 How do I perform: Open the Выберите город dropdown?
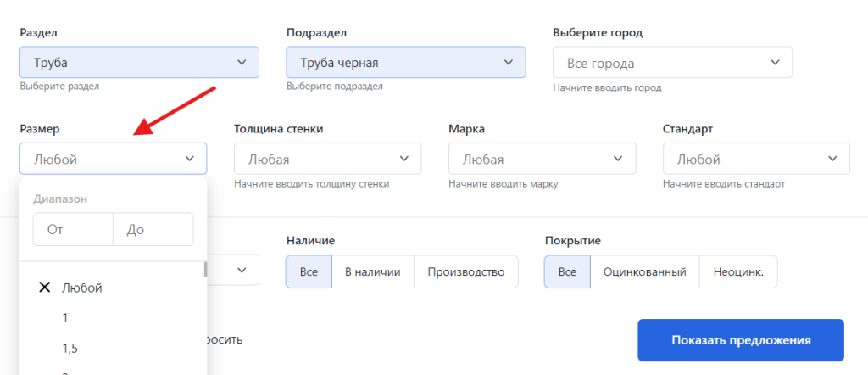coord(671,63)
